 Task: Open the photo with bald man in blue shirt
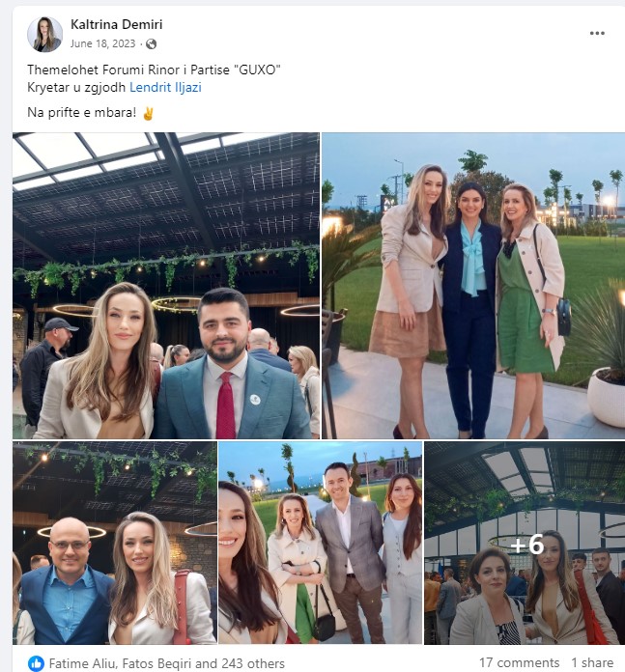[115, 543]
